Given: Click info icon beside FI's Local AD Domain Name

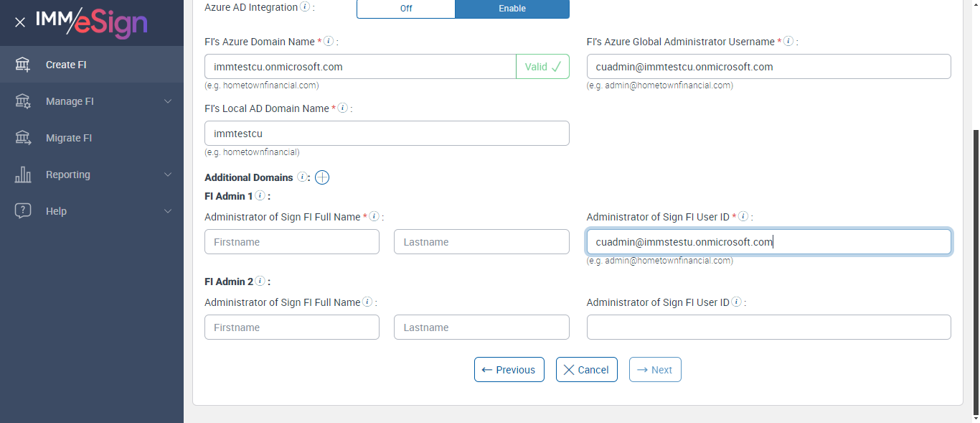Looking at the screenshot, I should pos(343,108).
